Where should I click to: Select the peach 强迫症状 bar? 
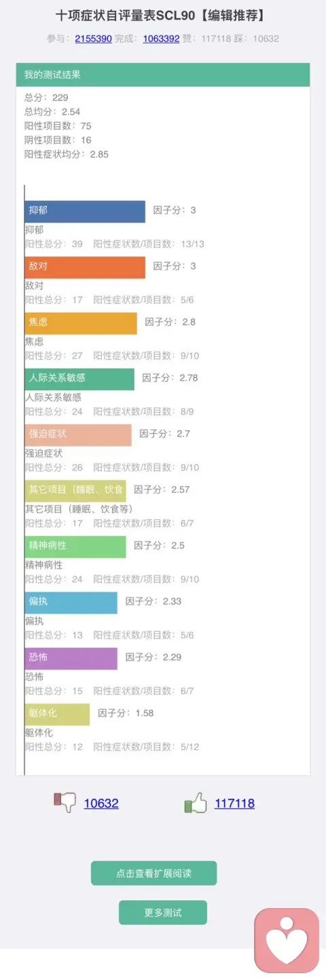[x=78, y=434]
